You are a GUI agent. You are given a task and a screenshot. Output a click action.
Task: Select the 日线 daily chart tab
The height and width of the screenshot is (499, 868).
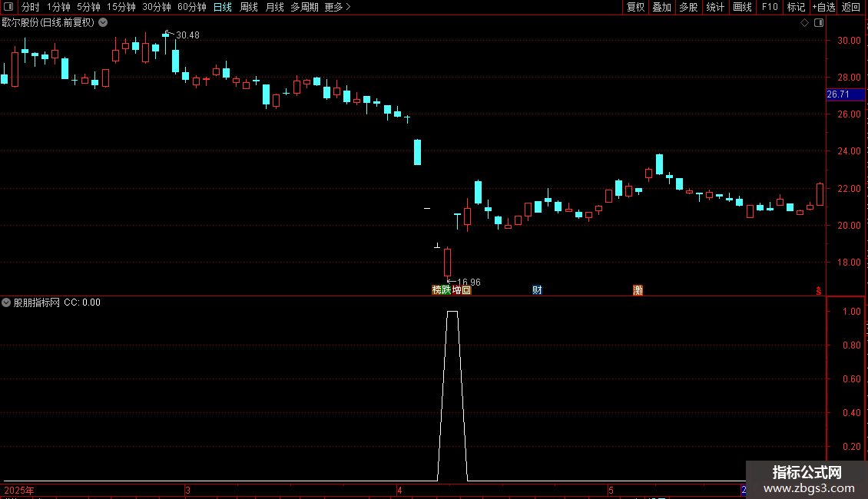[223, 7]
